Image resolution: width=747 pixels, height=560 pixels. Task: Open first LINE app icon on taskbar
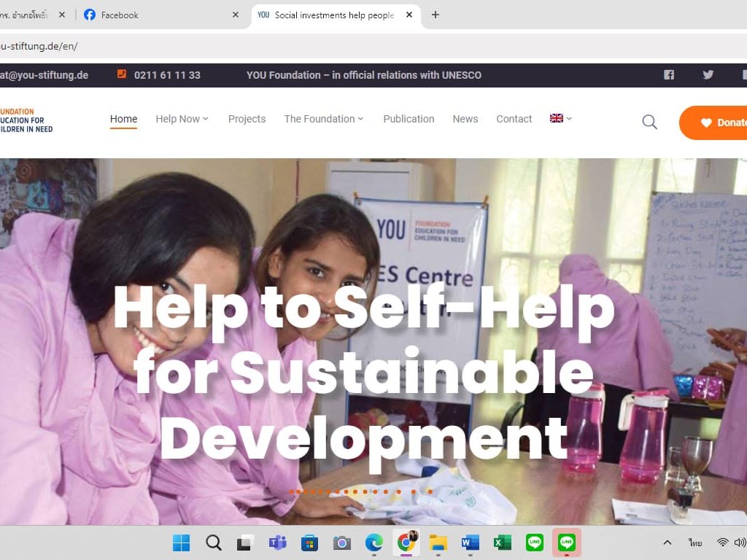click(x=535, y=542)
